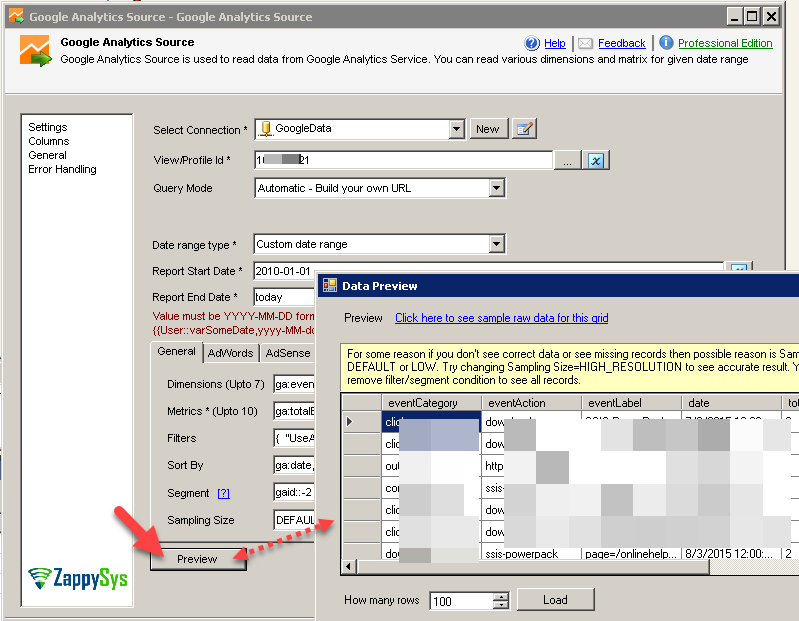Screen dimensions: 799x621
Task: Minimize the Google Analytics Source window
Action: click(x=734, y=17)
